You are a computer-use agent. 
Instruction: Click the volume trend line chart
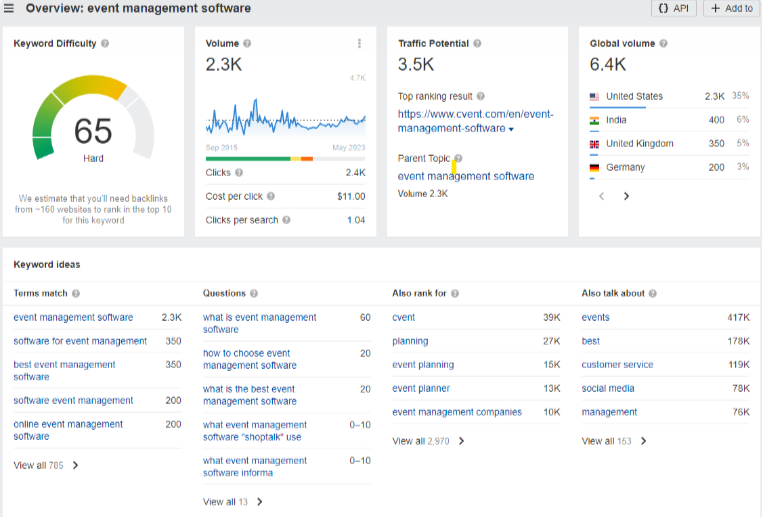286,120
